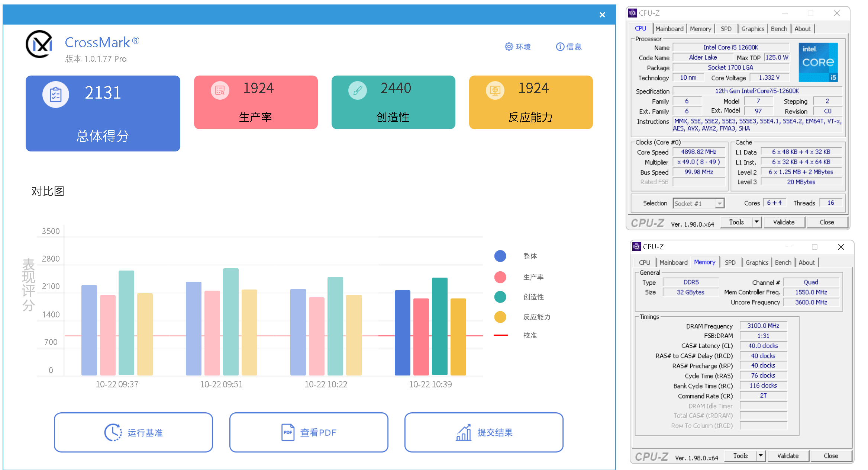Click the teal 创造性 legend swatch
Image resolution: width=868 pixels, height=470 pixels.
coord(500,297)
